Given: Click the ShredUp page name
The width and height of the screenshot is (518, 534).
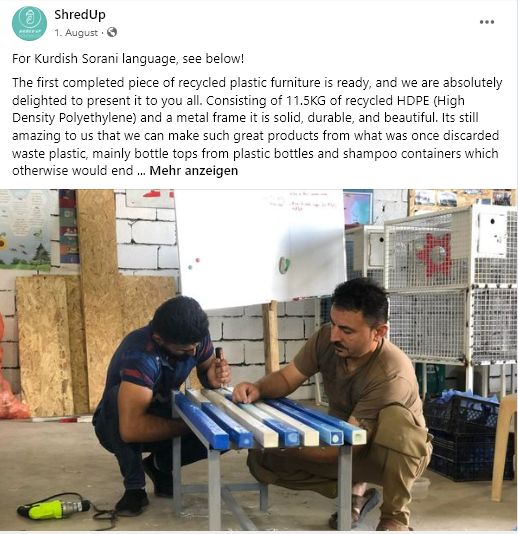Looking at the screenshot, I should (80, 15).
